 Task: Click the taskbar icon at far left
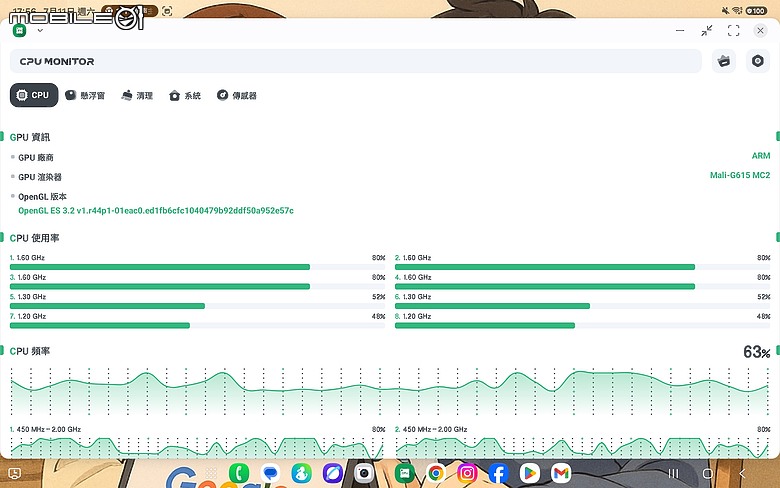click(15, 474)
